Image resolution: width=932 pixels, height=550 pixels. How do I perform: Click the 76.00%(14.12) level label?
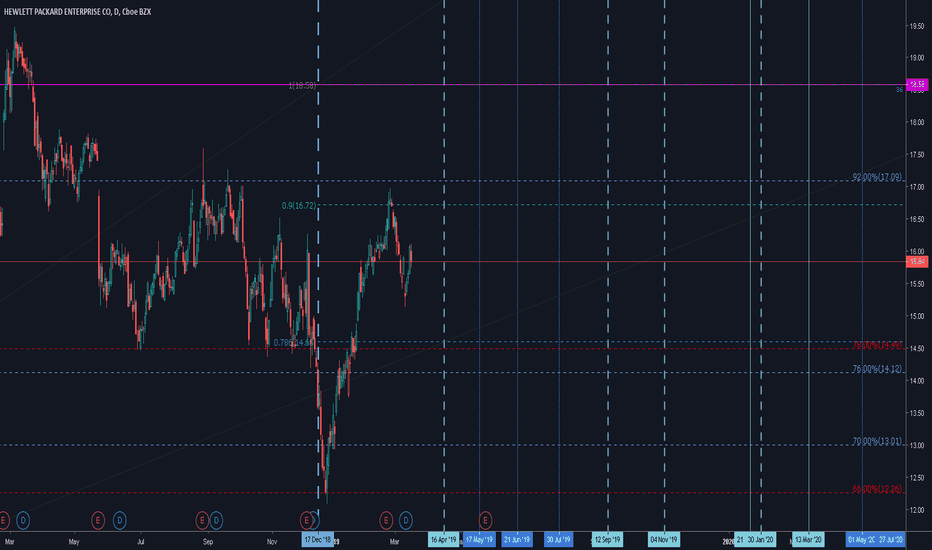point(877,369)
